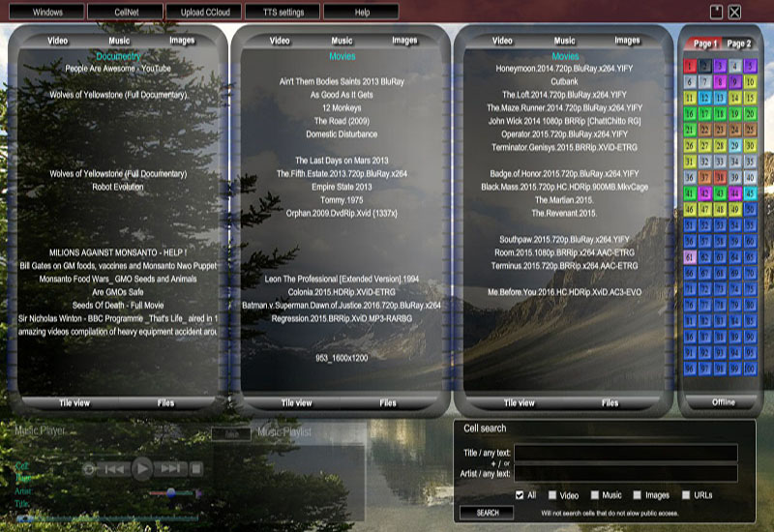Switch to Page 2 of cells

click(738, 44)
